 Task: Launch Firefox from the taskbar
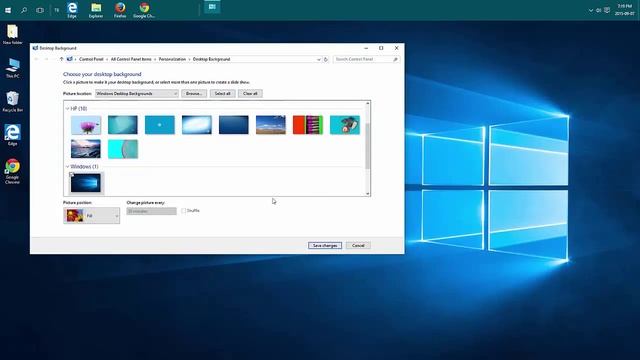coord(120,10)
